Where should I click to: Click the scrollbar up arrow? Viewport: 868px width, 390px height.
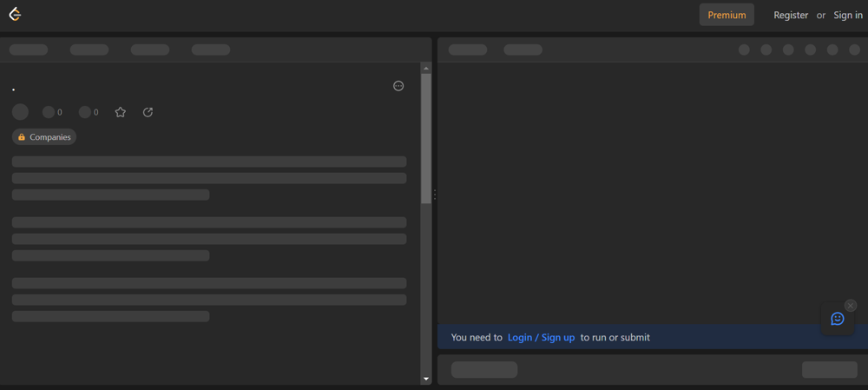(x=425, y=68)
